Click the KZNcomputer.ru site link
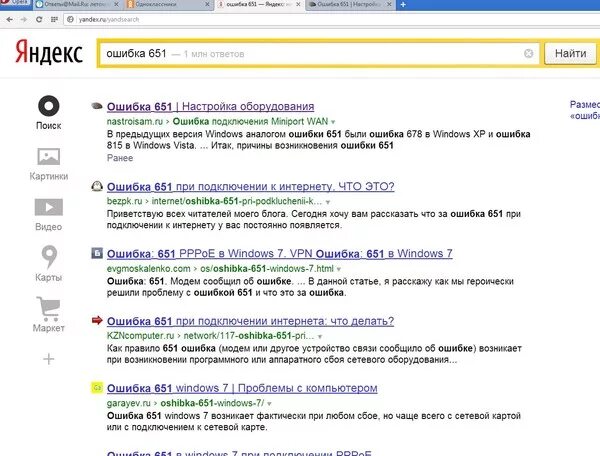Screen dimensions: 600x456 tap(140, 335)
